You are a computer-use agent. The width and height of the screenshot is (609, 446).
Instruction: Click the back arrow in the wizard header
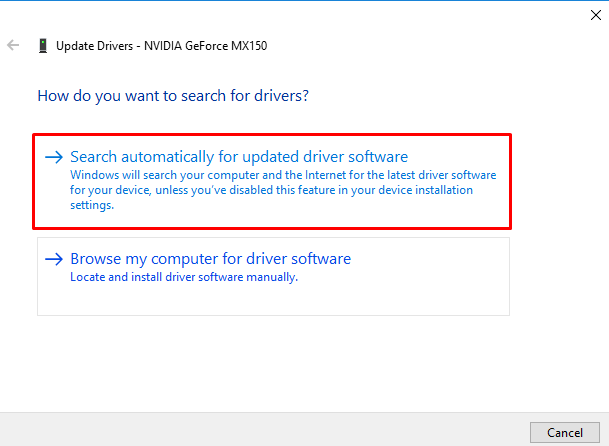(x=14, y=45)
